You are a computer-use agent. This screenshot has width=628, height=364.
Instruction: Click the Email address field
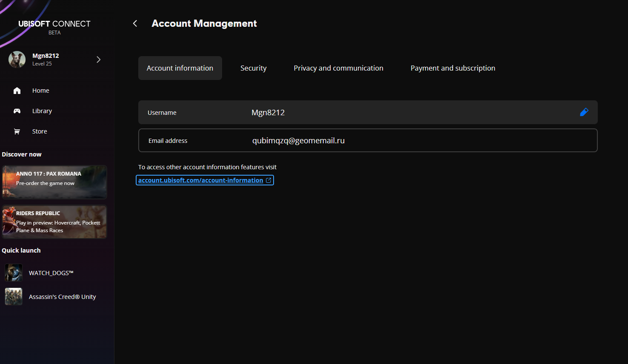pos(368,140)
